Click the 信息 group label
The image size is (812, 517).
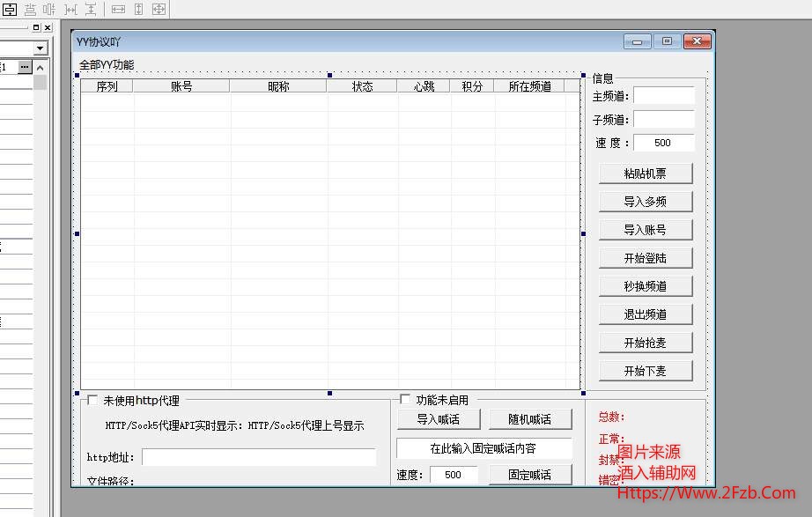[x=602, y=78]
